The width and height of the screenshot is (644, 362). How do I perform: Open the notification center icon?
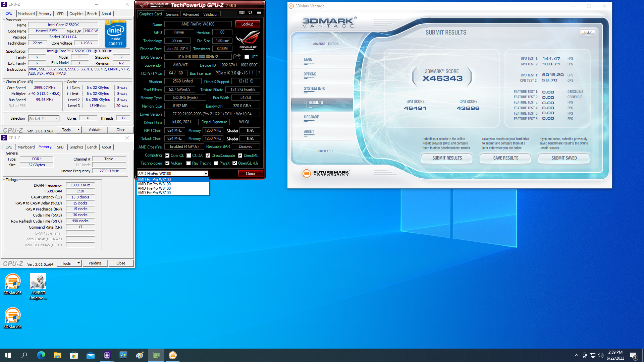pyautogui.click(x=633, y=356)
